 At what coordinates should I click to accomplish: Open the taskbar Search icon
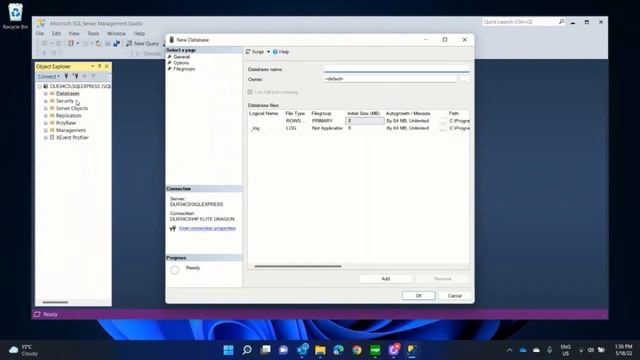pos(247,350)
